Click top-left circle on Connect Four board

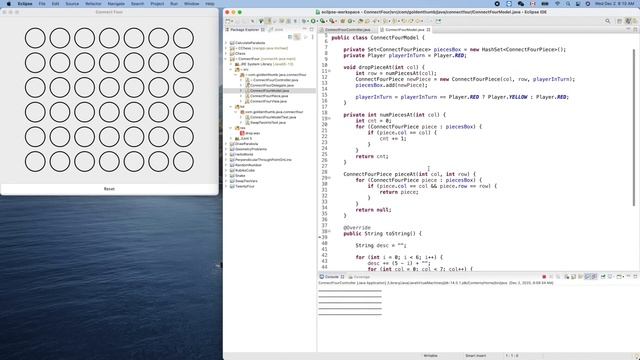[35, 38]
